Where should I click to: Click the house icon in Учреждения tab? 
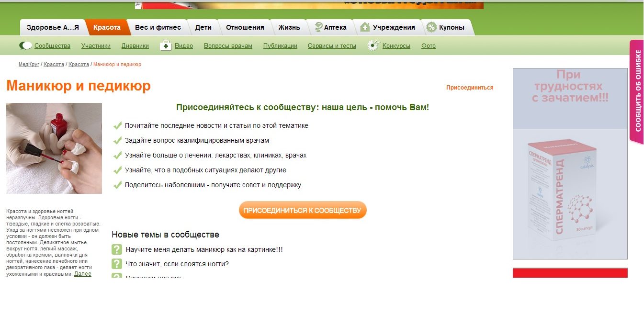(x=365, y=27)
